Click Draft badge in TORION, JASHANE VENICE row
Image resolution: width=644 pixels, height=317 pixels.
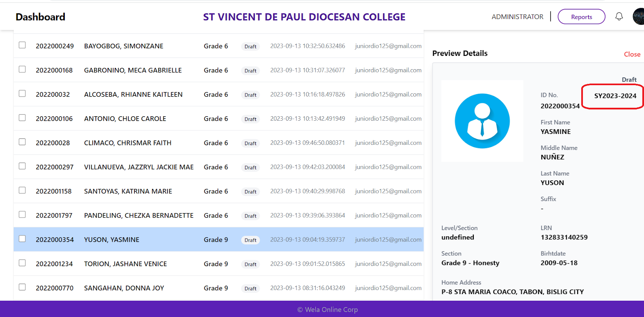coord(250,264)
